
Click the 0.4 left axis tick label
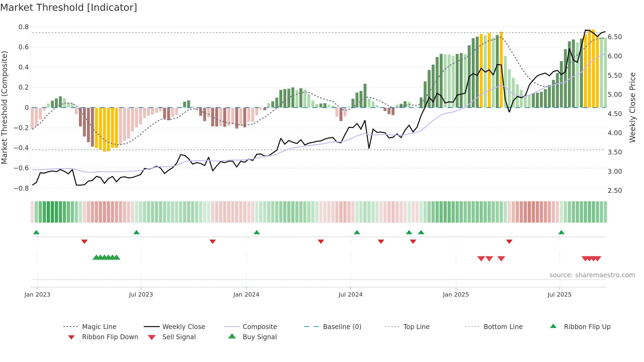pos(24,67)
